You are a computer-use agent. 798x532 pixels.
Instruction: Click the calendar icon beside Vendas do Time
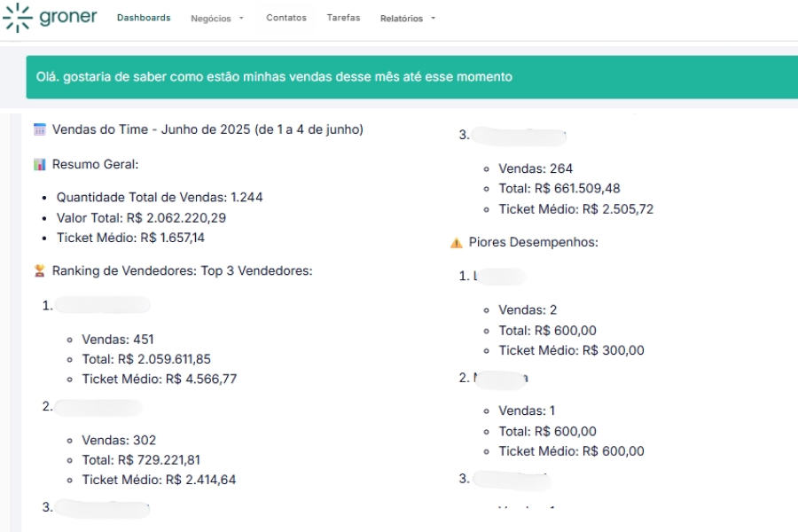coord(39,129)
